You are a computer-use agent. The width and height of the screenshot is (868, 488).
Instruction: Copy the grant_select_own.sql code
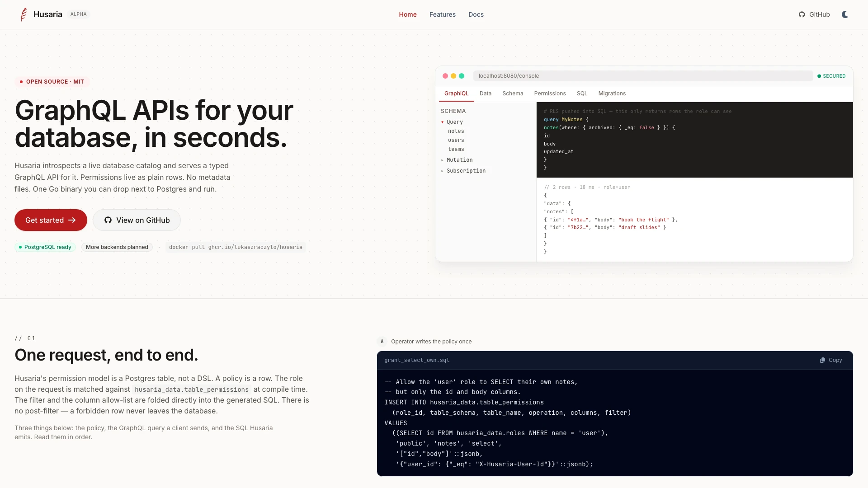[x=831, y=360]
